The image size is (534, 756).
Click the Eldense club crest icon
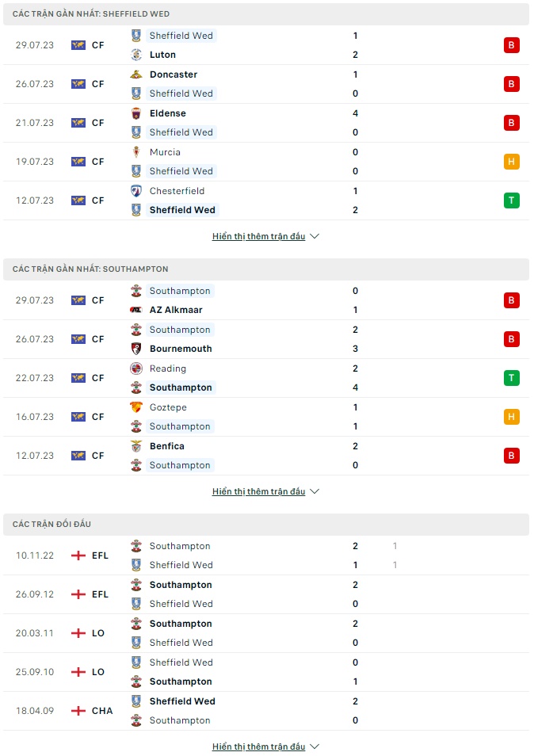tap(136, 113)
